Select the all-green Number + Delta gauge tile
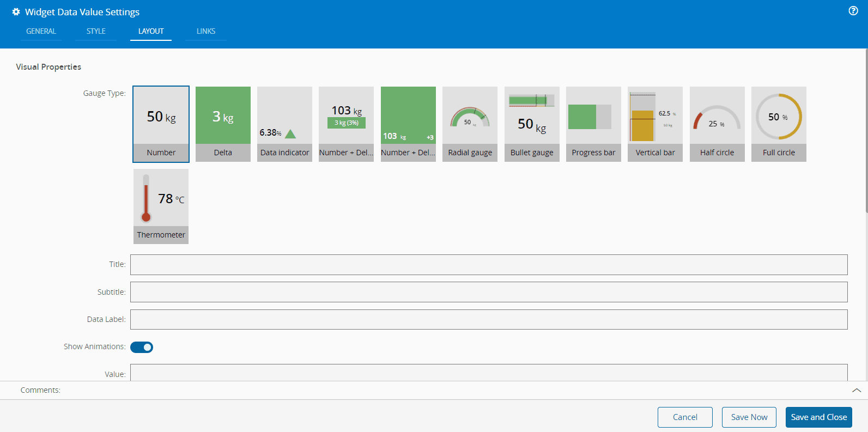 coord(408,124)
